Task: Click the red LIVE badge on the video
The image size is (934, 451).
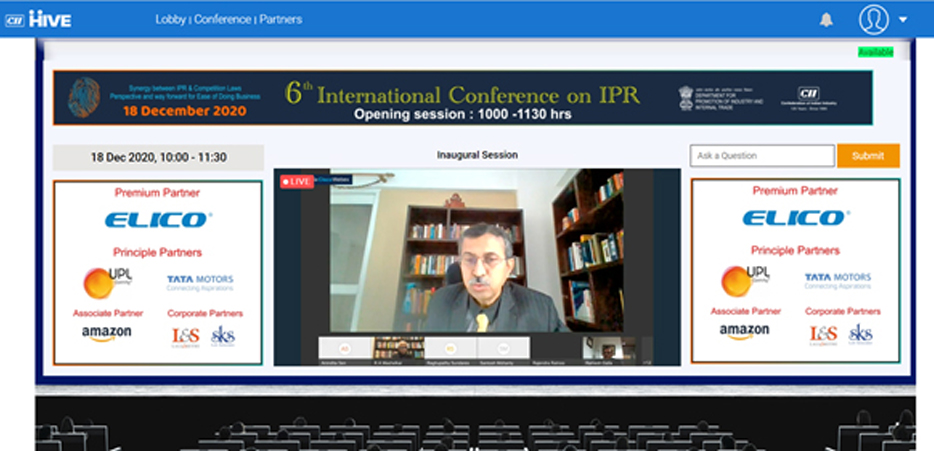Action: coord(297,181)
